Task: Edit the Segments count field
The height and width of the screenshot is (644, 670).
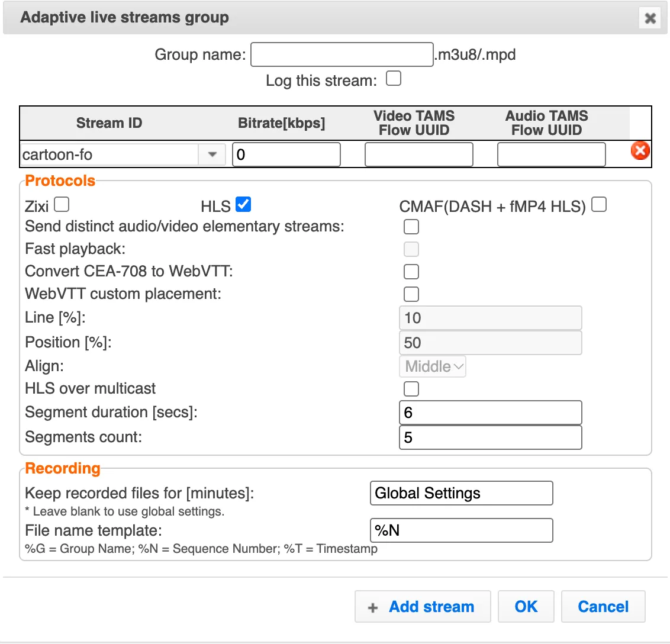Action: pyautogui.click(x=491, y=437)
